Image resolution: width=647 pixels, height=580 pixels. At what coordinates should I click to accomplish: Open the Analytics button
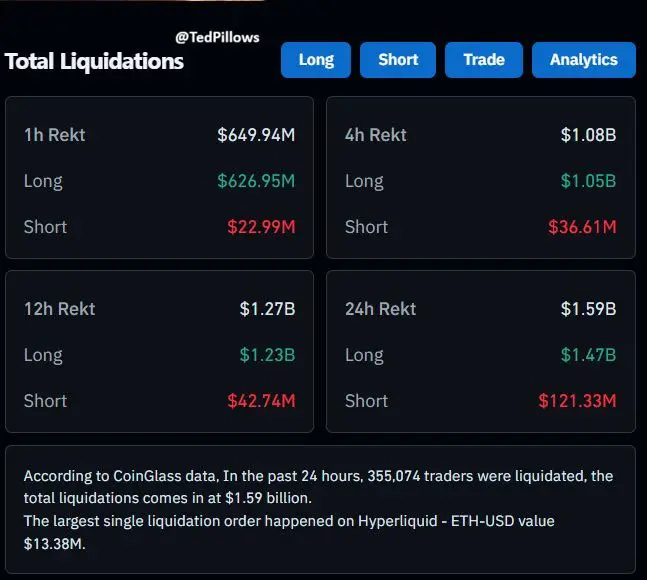click(583, 60)
